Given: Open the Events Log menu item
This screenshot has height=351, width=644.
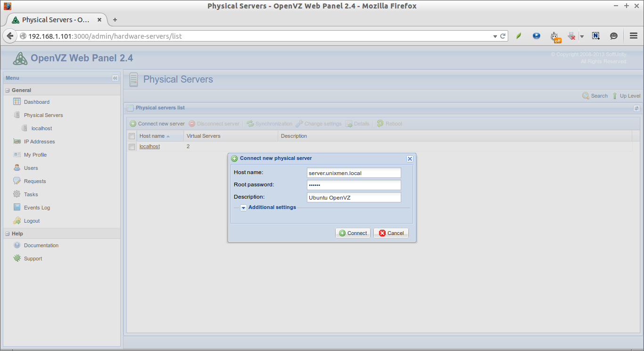Looking at the screenshot, I should (x=37, y=208).
